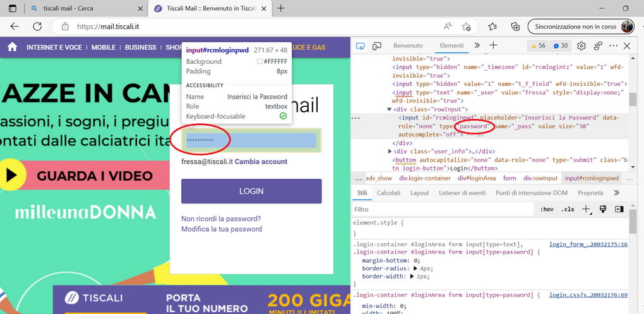Screen dimensions: 644x314
Task: Open the Favorites list icon
Action: (x=493, y=27)
